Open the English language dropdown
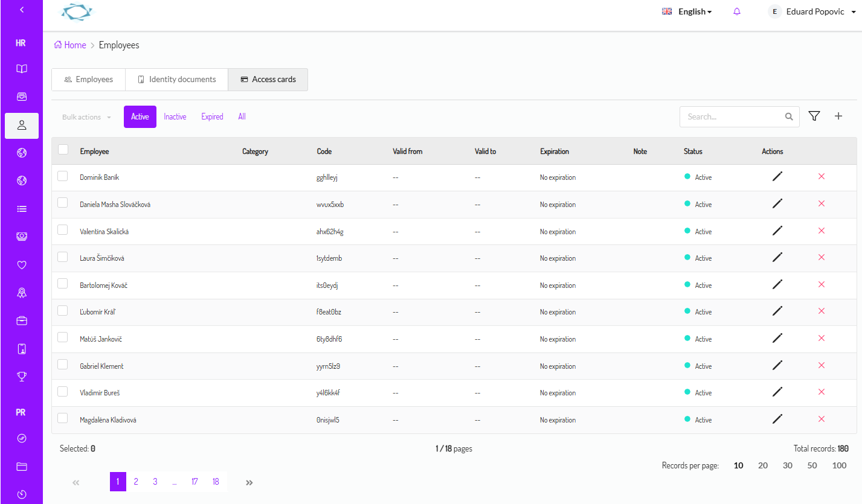The height and width of the screenshot is (504, 862). click(687, 11)
